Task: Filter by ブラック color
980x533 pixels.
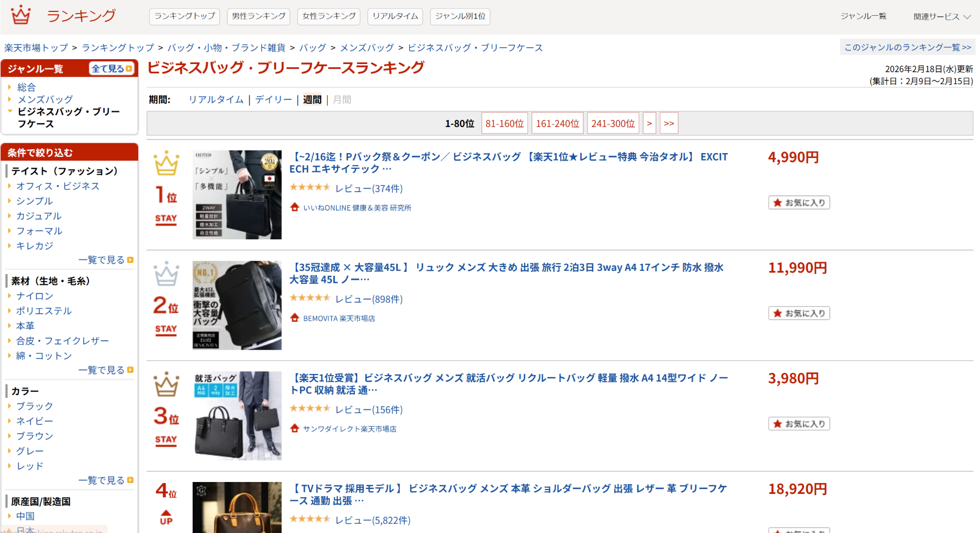Action: click(35, 406)
